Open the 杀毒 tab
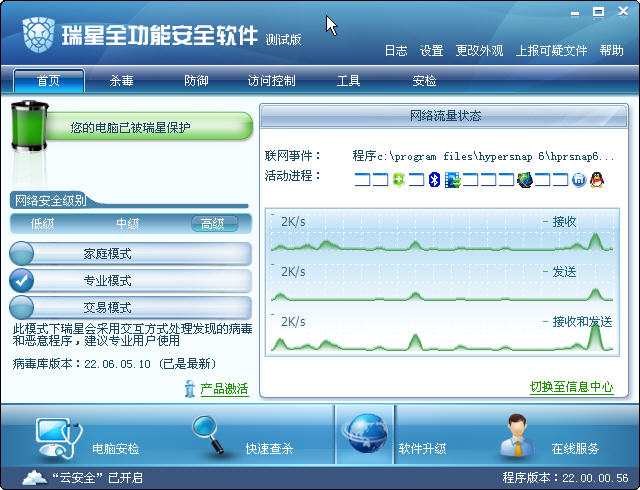 point(121,80)
